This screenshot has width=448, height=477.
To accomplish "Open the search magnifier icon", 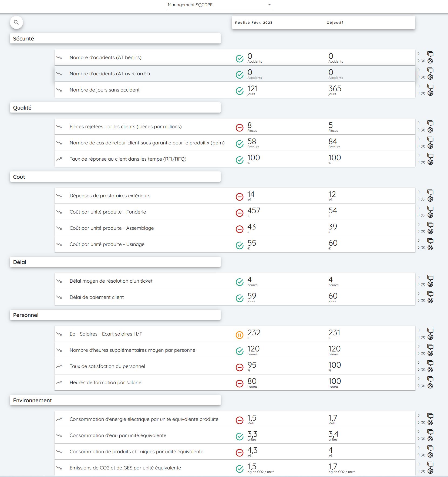I will point(17,22).
